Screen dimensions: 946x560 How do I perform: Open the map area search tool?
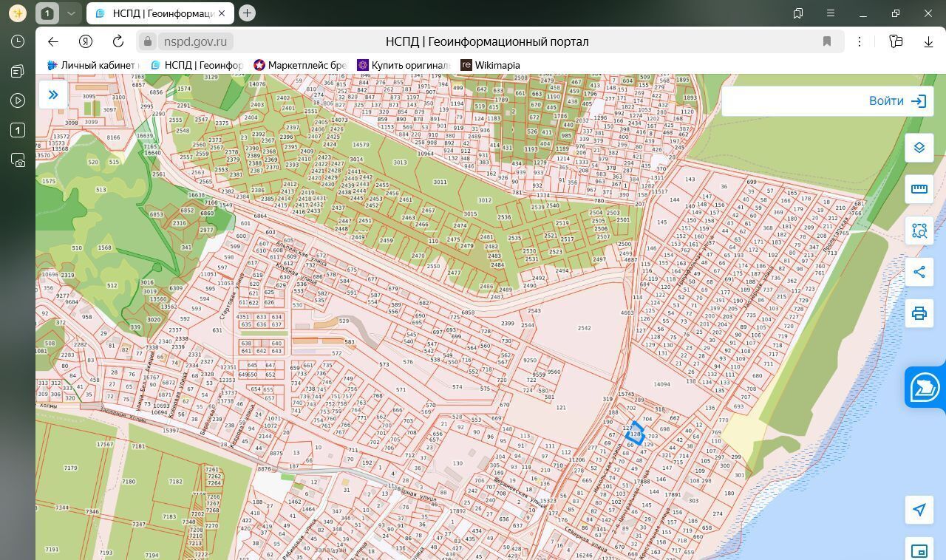coord(919,231)
